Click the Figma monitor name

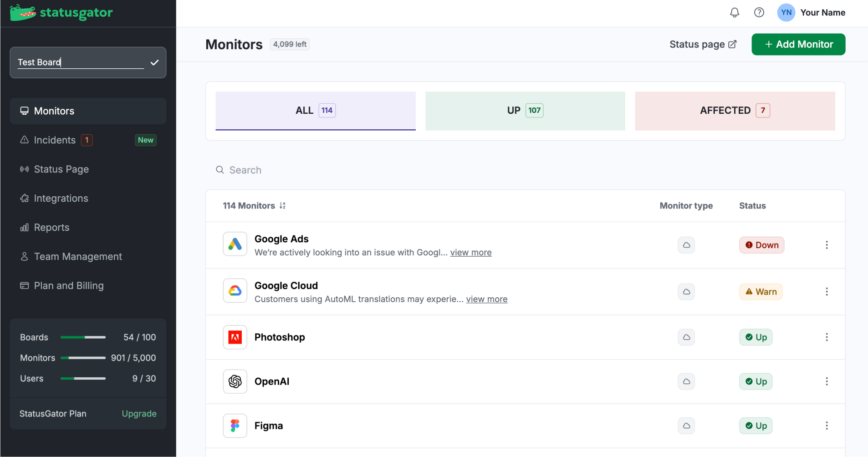pos(269,426)
